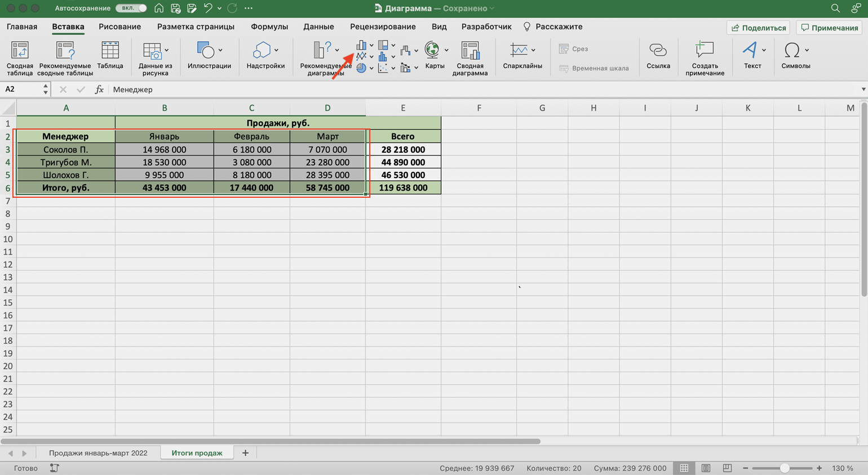Switch to page break preview view

pos(727,468)
